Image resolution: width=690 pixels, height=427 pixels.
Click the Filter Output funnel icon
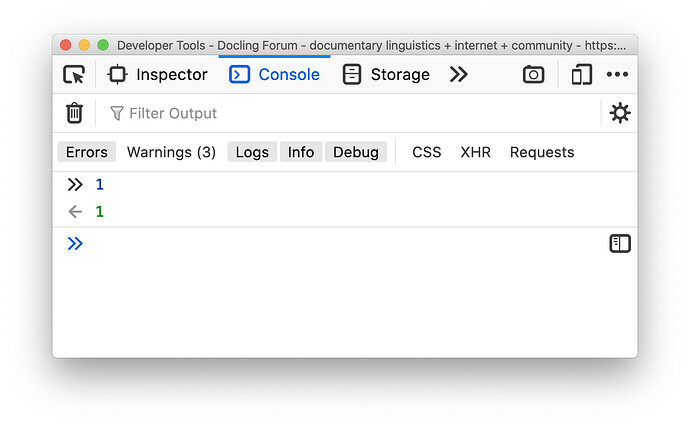(x=117, y=113)
